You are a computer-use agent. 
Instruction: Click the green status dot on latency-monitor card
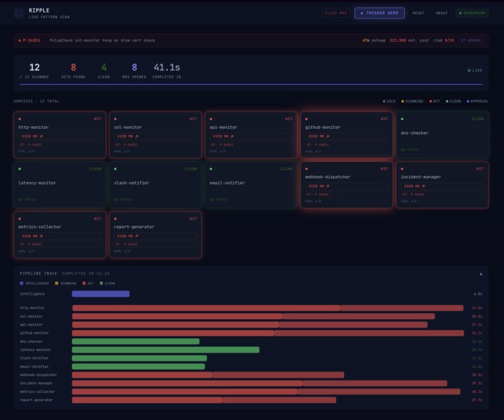click(20, 169)
